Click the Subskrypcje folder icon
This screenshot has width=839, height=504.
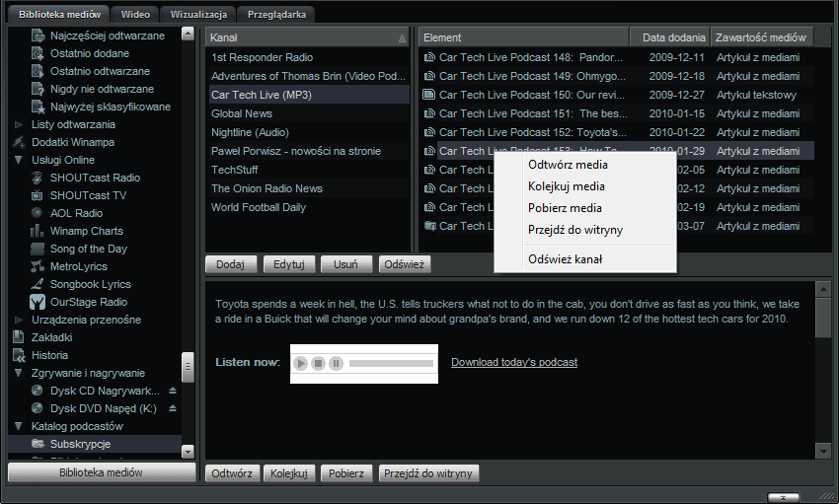38,444
